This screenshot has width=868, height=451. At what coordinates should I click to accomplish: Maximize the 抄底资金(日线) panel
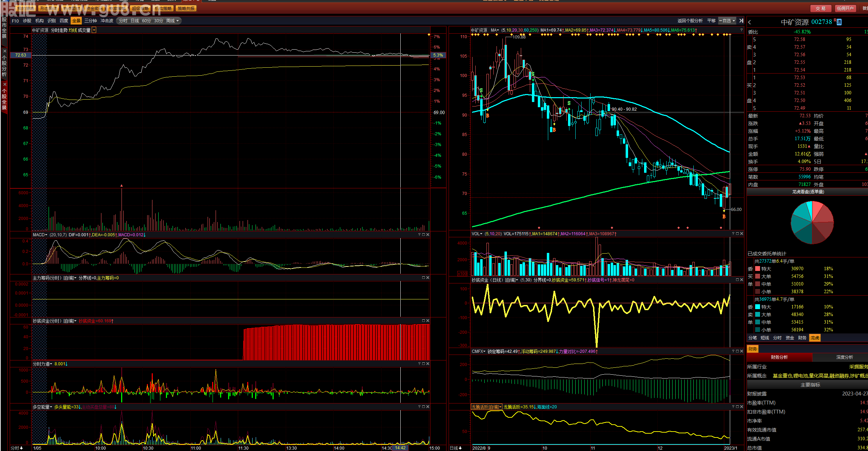tap(737, 280)
